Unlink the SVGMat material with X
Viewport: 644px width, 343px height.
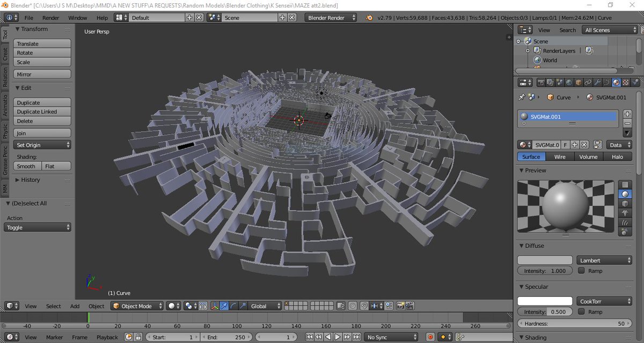point(584,145)
